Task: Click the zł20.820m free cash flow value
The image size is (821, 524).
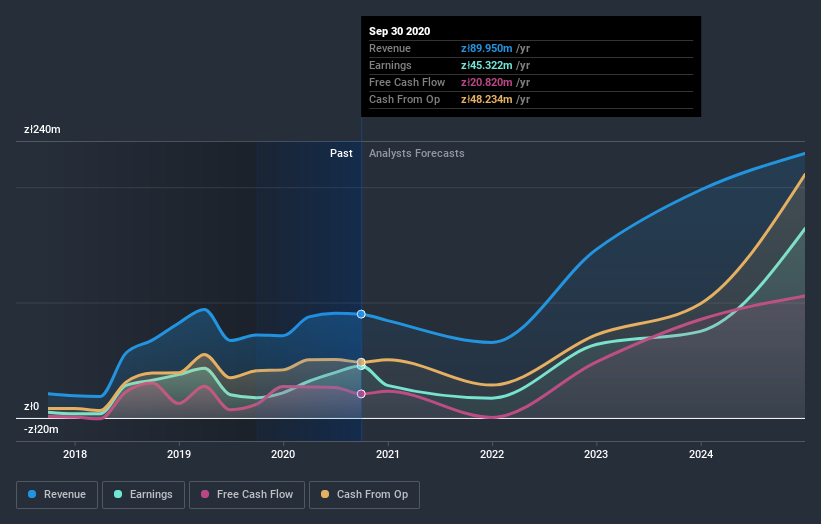Action: coord(486,82)
